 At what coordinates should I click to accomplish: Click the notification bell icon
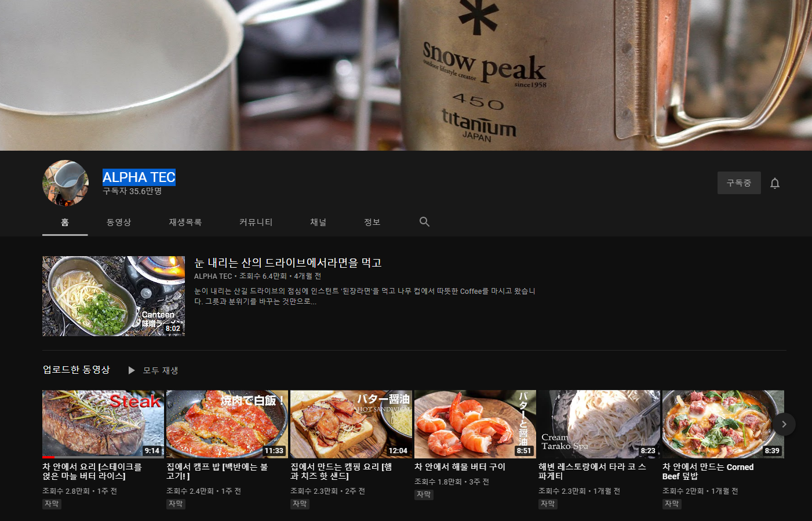[774, 183]
